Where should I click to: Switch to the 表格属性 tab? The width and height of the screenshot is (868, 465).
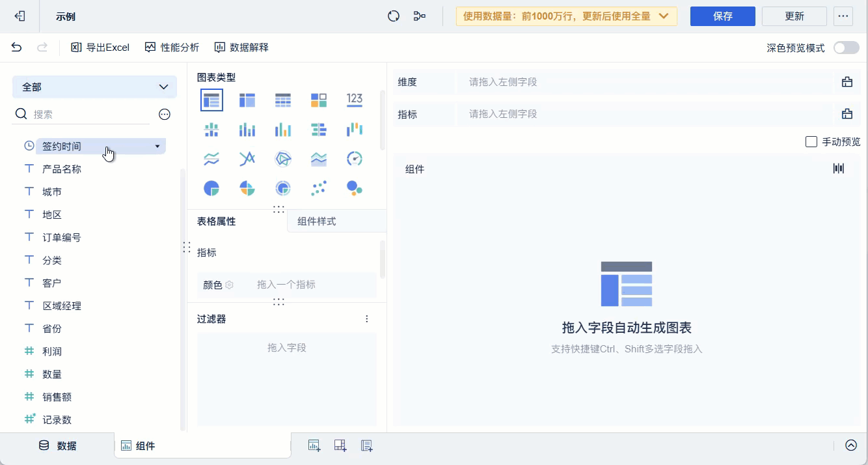pos(217,221)
